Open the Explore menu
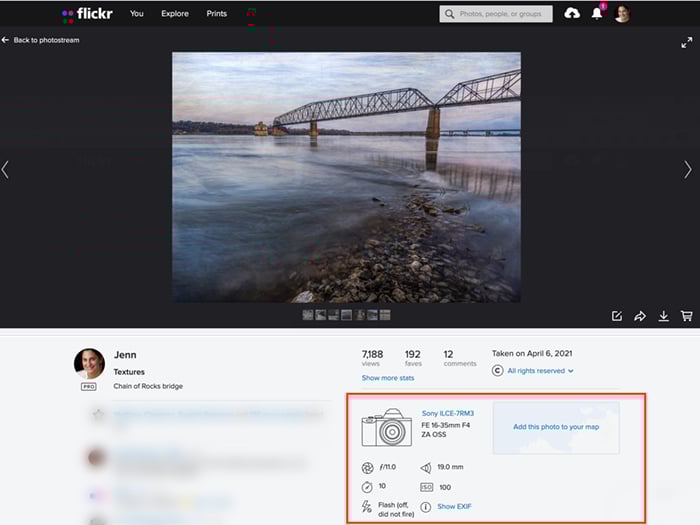 [x=175, y=14]
